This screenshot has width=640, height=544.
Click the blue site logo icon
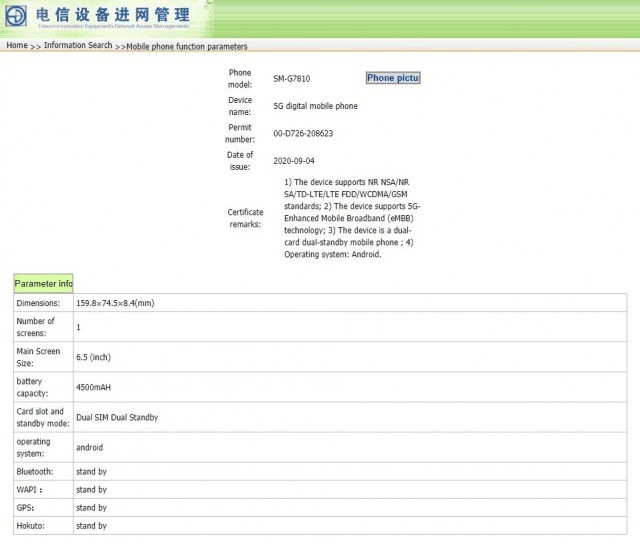point(17,17)
